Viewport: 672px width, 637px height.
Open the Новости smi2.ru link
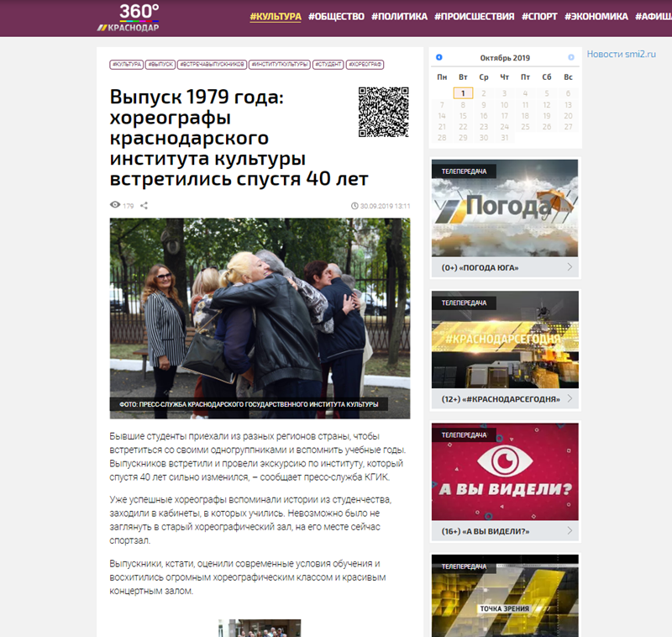coord(621,54)
